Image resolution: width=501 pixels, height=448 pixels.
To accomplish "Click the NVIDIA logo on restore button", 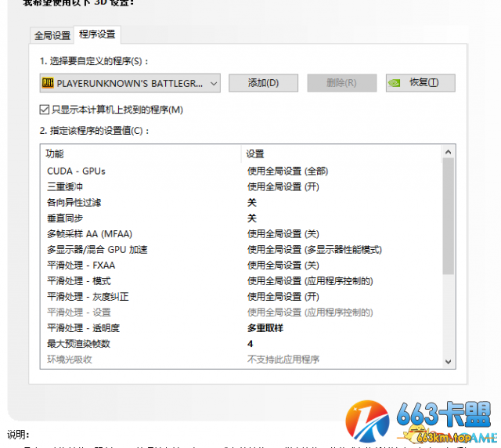I will [x=395, y=83].
